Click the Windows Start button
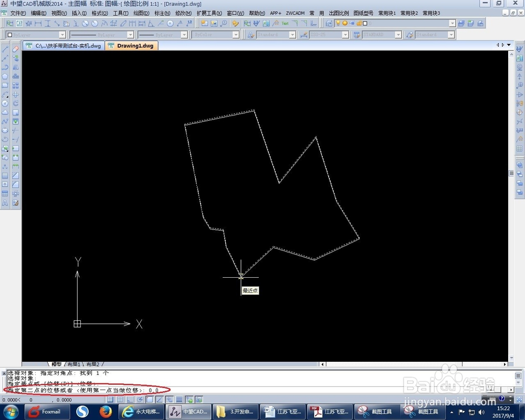The width and height of the screenshot is (525, 420). pos(10,412)
